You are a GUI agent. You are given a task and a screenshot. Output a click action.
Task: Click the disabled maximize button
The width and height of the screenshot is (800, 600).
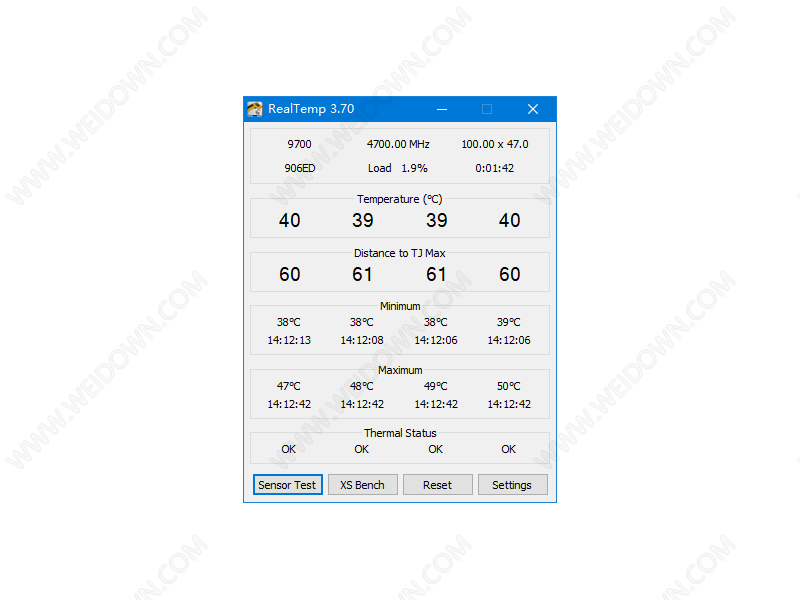coord(487,109)
